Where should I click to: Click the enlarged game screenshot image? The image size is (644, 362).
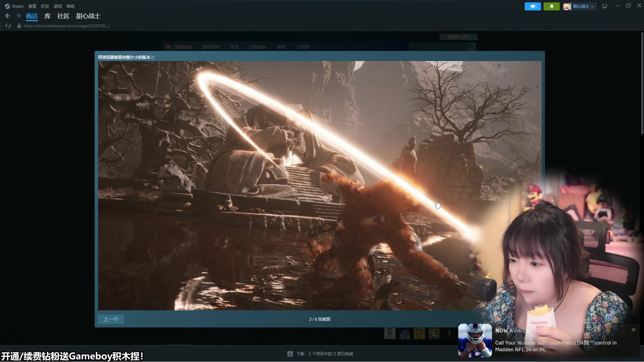[320, 185]
